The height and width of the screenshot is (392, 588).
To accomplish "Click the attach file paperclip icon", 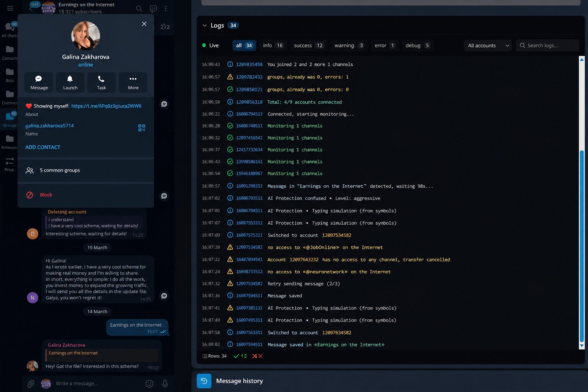I will (31, 383).
